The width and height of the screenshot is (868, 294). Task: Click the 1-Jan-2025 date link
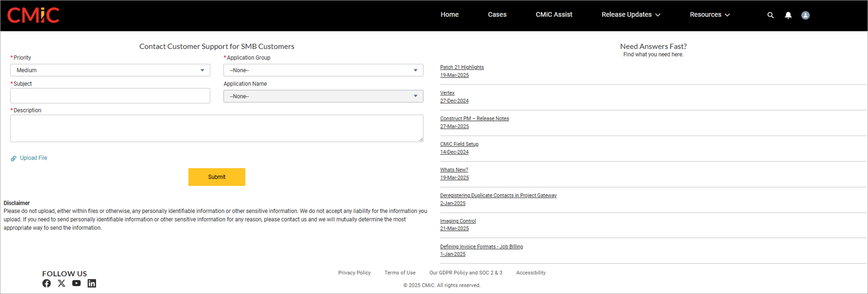pyautogui.click(x=453, y=254)
